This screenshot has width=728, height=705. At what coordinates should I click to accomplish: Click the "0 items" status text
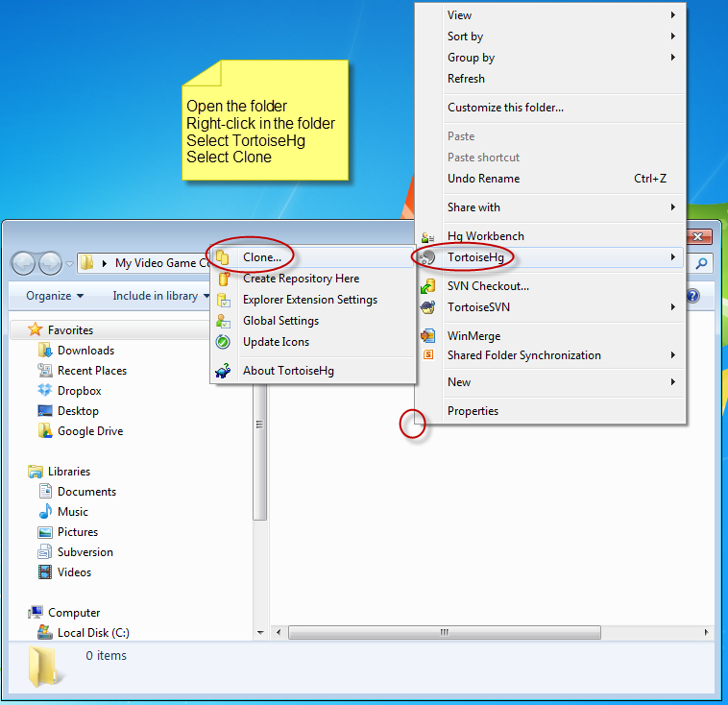107,655
